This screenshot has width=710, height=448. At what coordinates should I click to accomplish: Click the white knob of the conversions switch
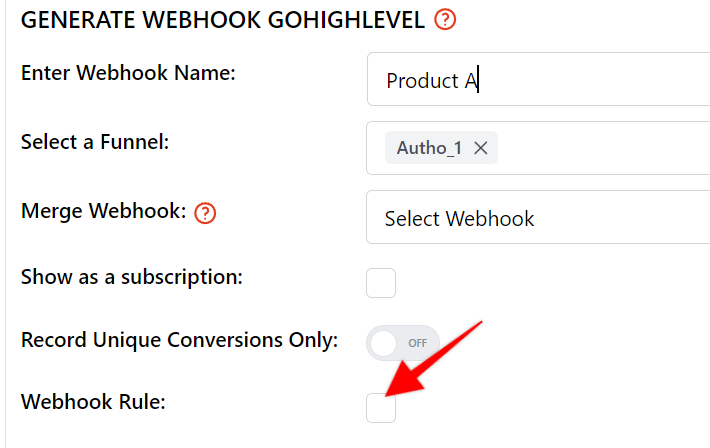[x=384, y=343]
